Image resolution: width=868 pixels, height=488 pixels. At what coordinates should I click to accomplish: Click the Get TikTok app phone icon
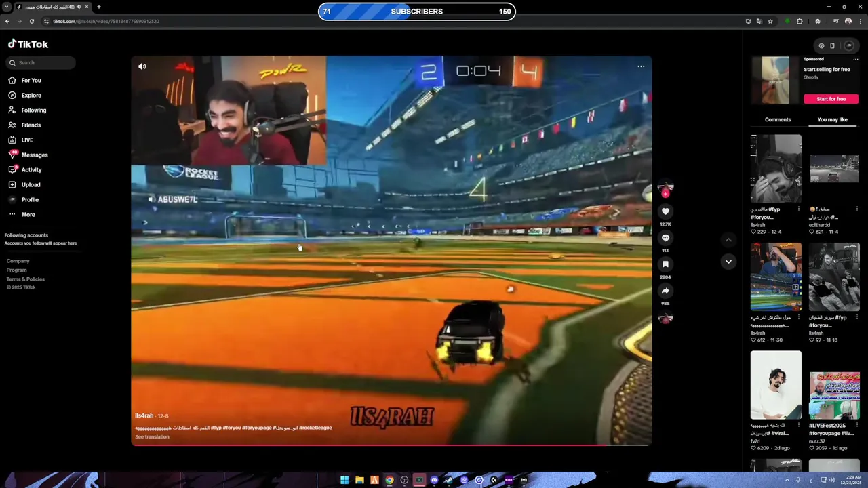[832, 45]
